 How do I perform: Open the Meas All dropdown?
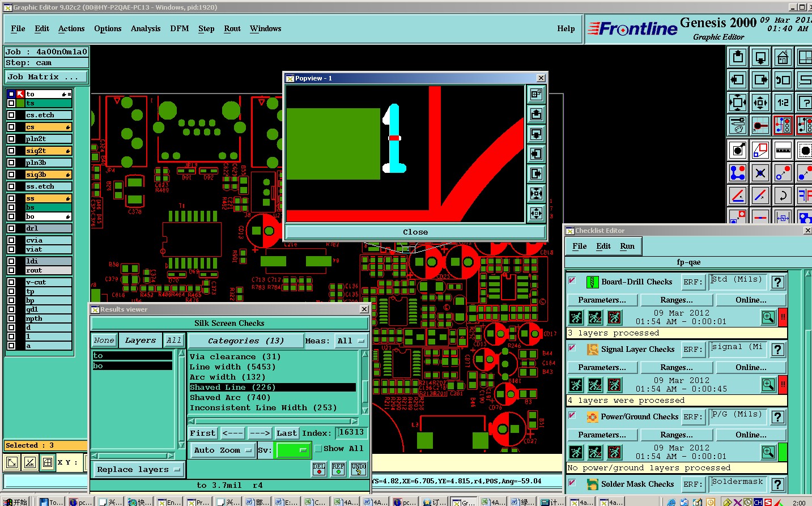pos(351,341)
